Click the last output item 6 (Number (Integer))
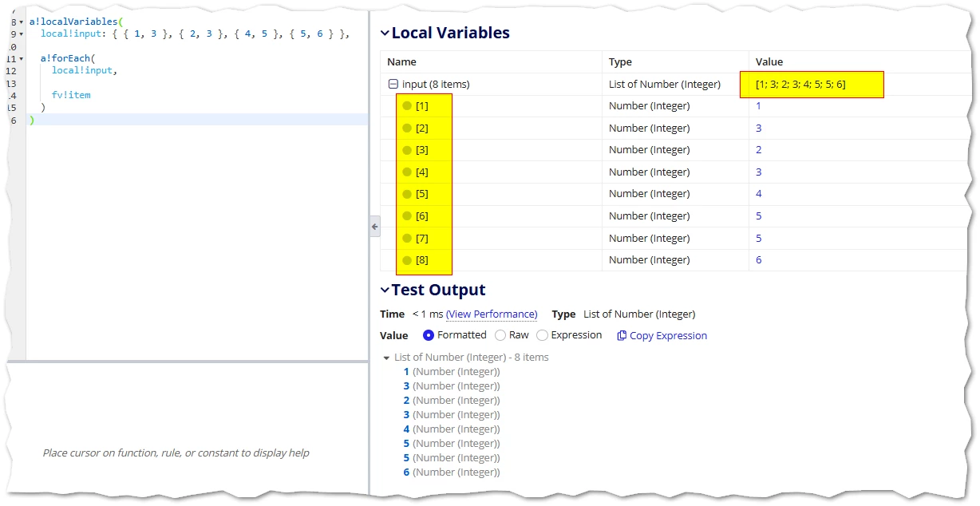This screenshot has width=980, height=506. click(452, 472)
